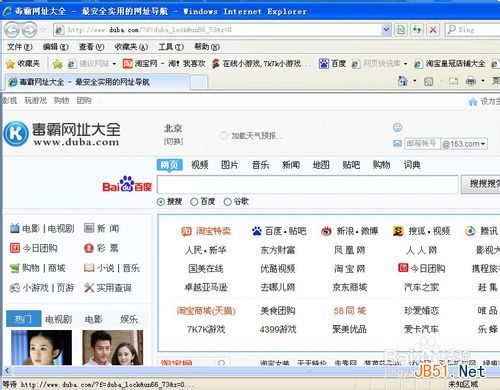Viewport: 500px width, 390px height.
Task: Click the envelope icon beside mailbox field
Action: point(397,144)
